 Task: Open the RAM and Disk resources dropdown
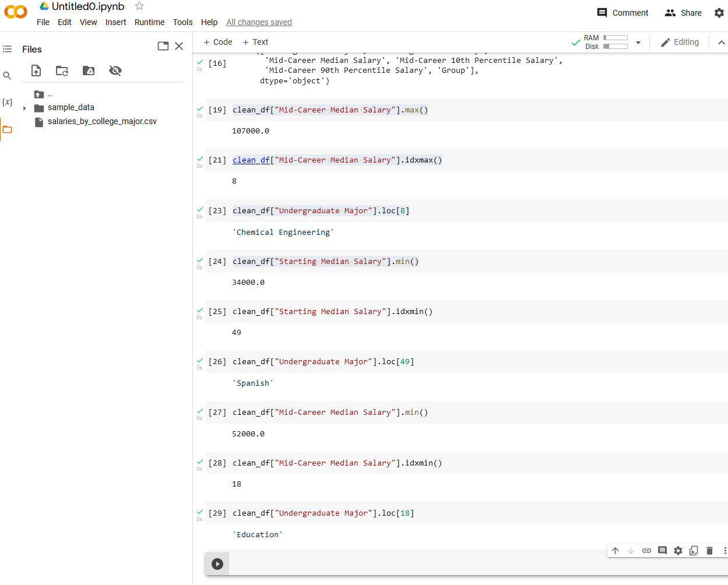[638, 42]
